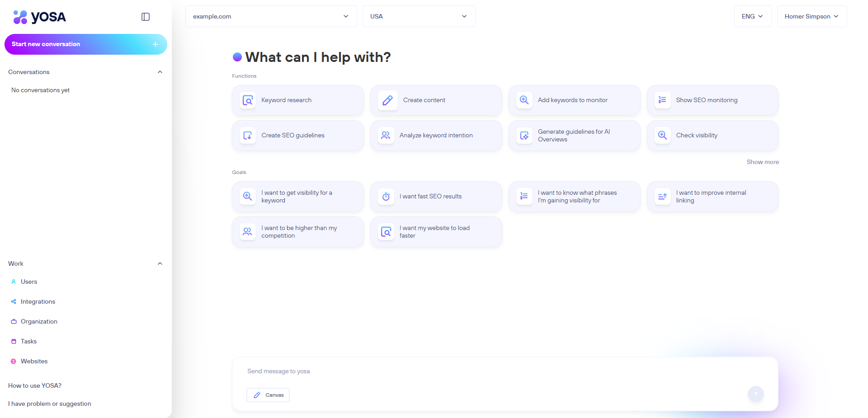Viewport: 868px width, 418px height.
Task: Click the Analyze keyword intention people icon
Action: (x=386, y=136)
